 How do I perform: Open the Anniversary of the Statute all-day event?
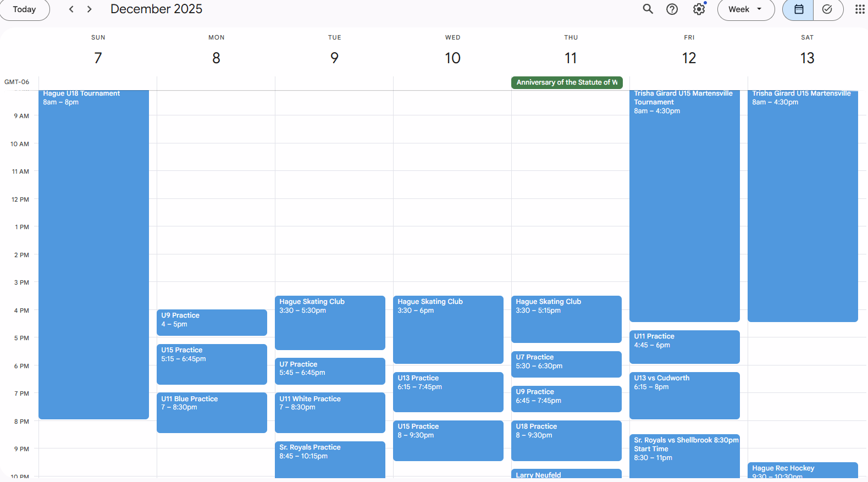(x=566, y=82)
